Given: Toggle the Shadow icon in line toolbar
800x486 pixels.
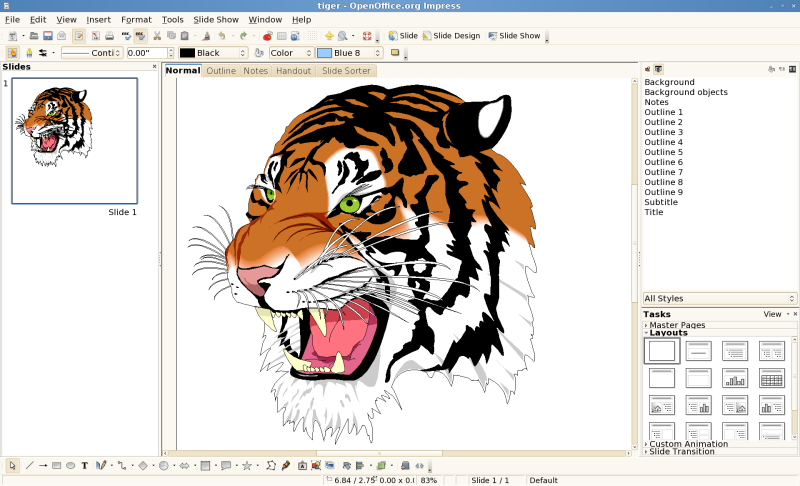Looking at the screenshot, I should pyautogui.click(x=395, y=52).
